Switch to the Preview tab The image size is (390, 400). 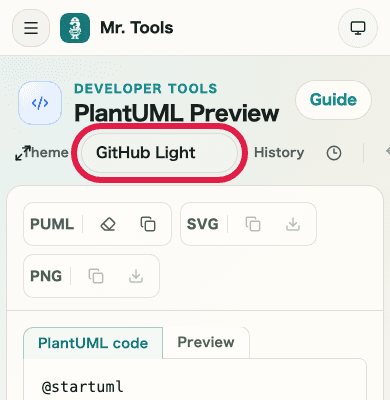pyautogui.click(x=206, y=342)
